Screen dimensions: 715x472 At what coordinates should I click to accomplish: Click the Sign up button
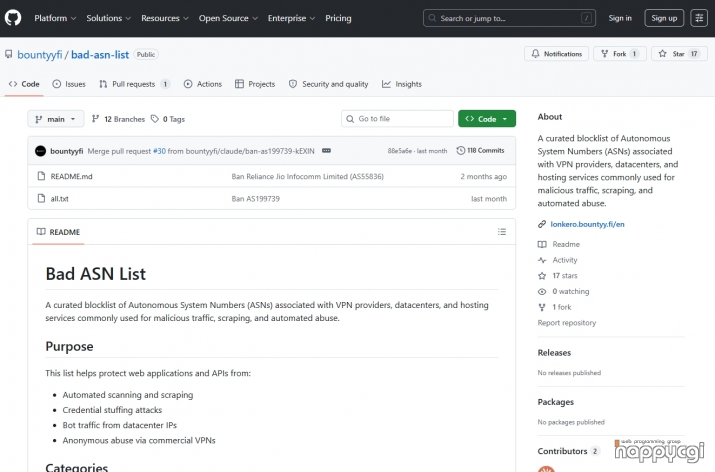[x=663, y=18]
